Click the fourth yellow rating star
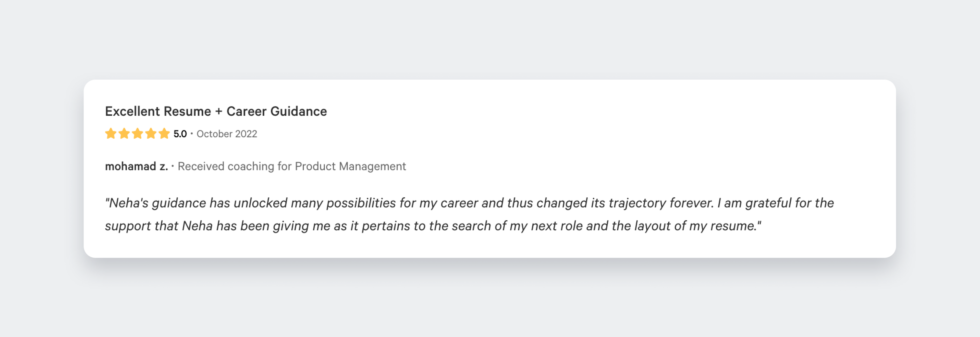This screenshot has height=337, width=980. (151, 134)
